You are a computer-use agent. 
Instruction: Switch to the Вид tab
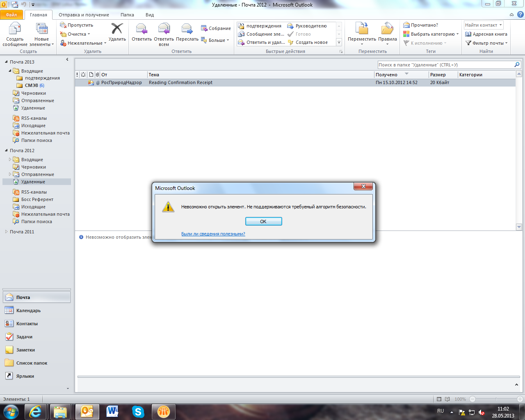[x=150, y=15]
